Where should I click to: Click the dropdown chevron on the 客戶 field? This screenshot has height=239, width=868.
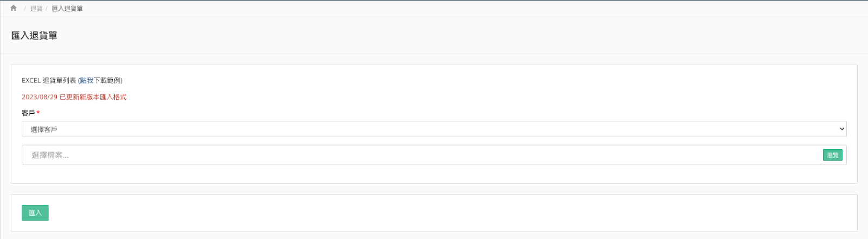point(842,129)
